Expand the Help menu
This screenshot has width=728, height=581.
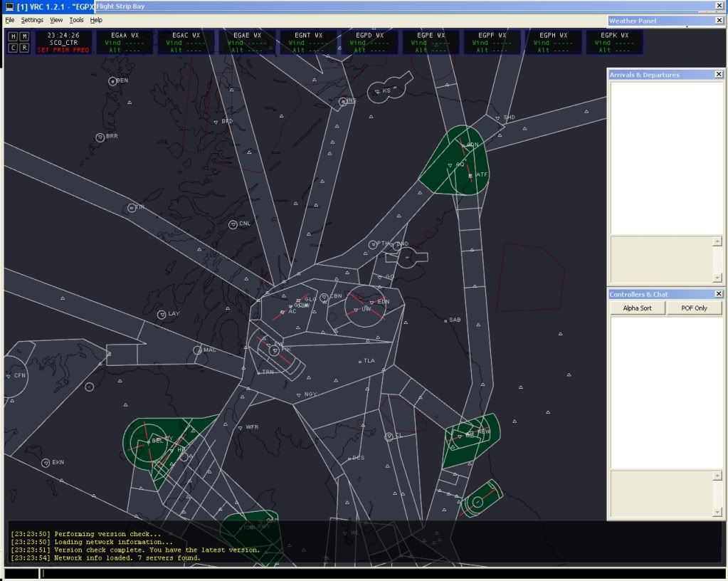coord(96,20)
